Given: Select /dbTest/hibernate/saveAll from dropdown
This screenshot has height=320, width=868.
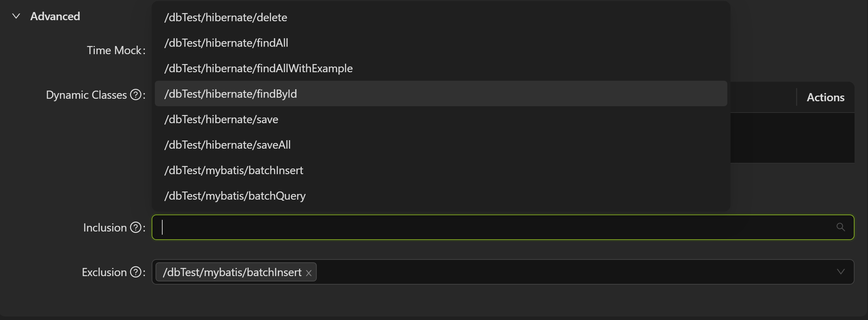Looking at the screenshot, I should (441, 145).
